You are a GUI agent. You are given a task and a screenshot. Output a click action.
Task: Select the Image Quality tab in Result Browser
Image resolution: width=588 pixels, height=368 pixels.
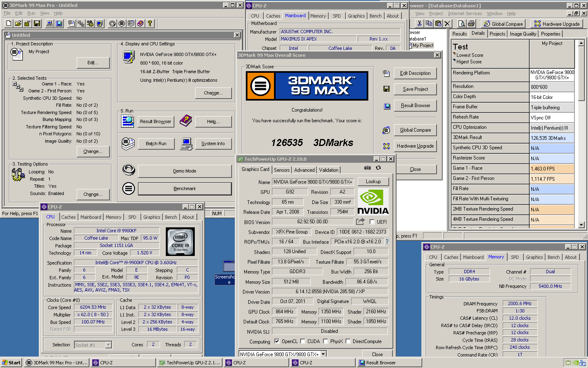pyautogui.click(x=523, y=34)
